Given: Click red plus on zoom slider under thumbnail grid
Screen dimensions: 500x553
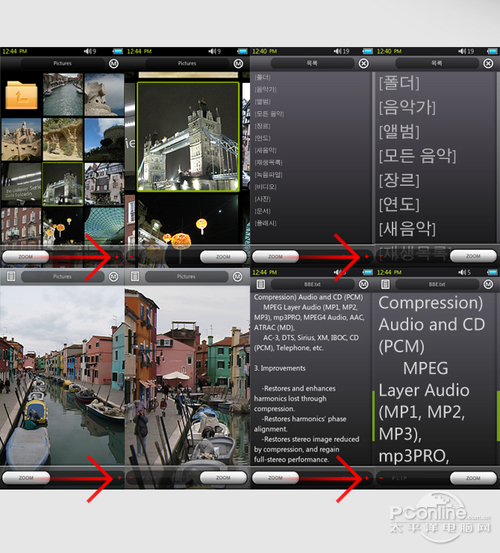Looking at the screenshot, I should [117, 257].
